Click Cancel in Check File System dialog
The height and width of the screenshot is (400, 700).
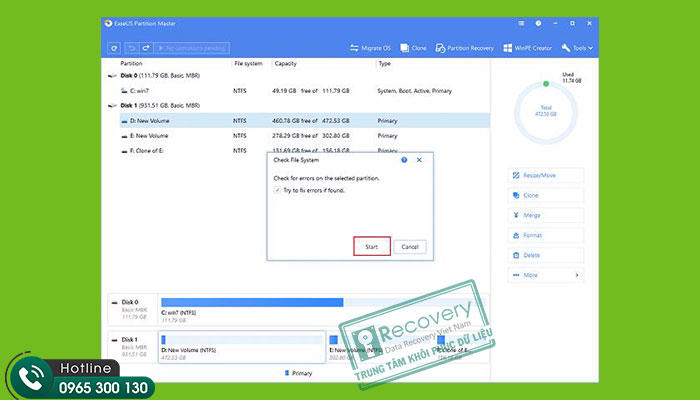click(410, 247)
